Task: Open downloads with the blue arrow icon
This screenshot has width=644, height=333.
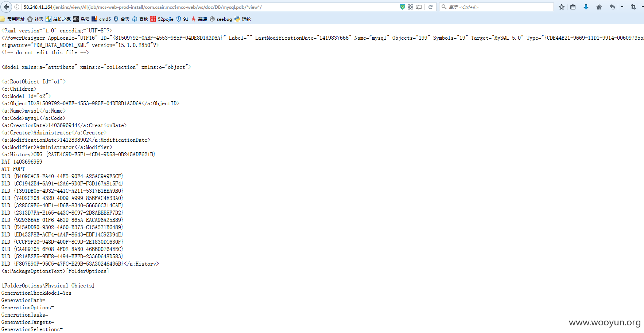Action: click(x=586, y=7)
